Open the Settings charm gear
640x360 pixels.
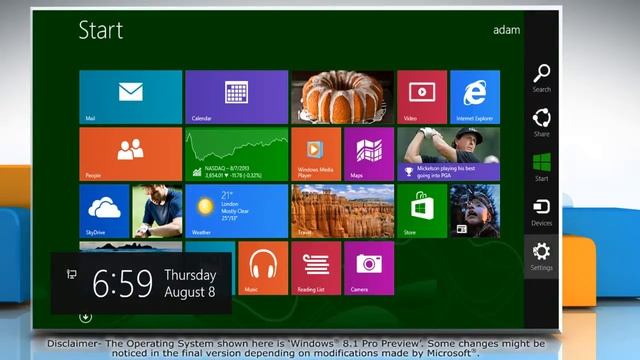[x=542, y=256]
